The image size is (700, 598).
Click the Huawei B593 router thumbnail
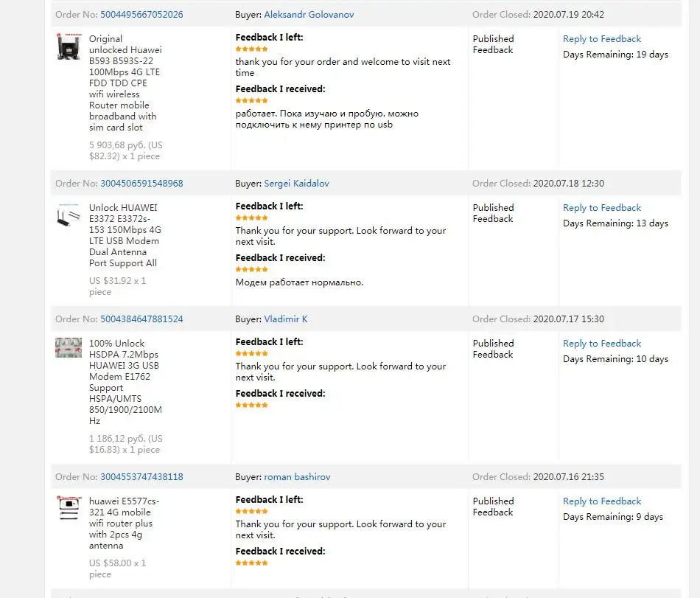(69, 46)
